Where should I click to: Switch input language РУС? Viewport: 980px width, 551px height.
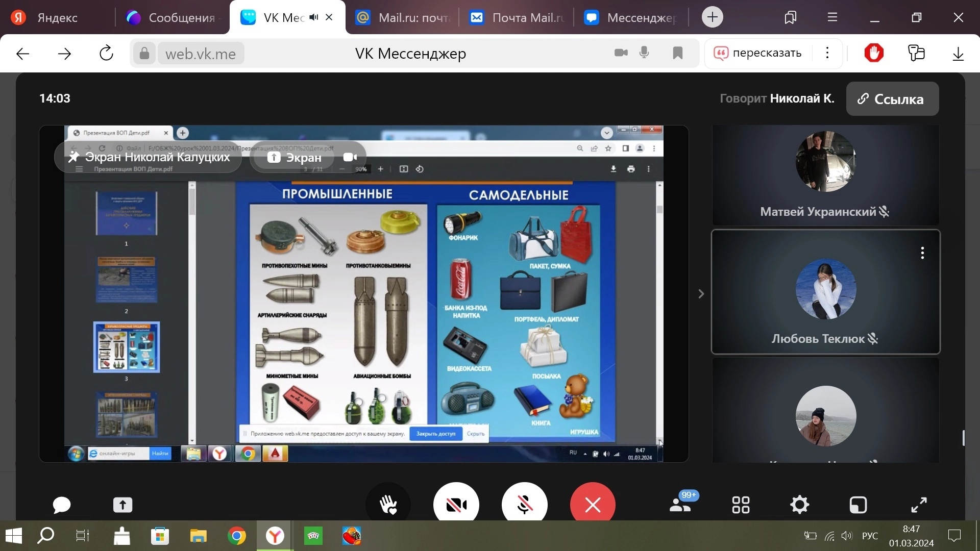pyautogui.click(x=870, y=536)
